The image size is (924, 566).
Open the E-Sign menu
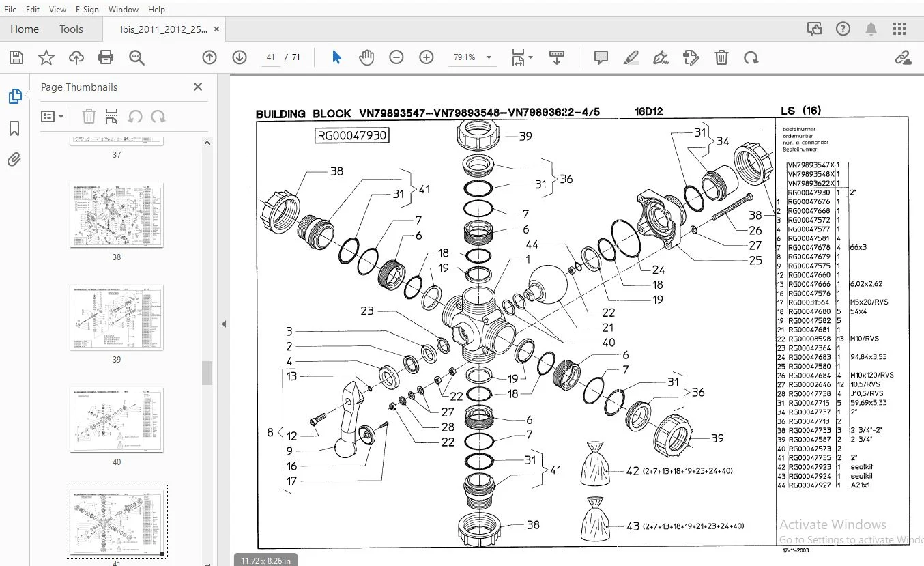pos(87,9)
